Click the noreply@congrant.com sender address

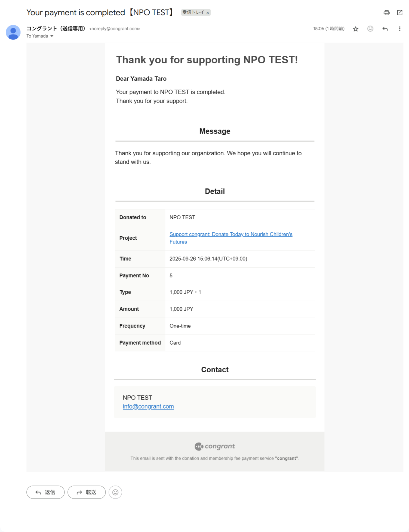coord(115,29)
